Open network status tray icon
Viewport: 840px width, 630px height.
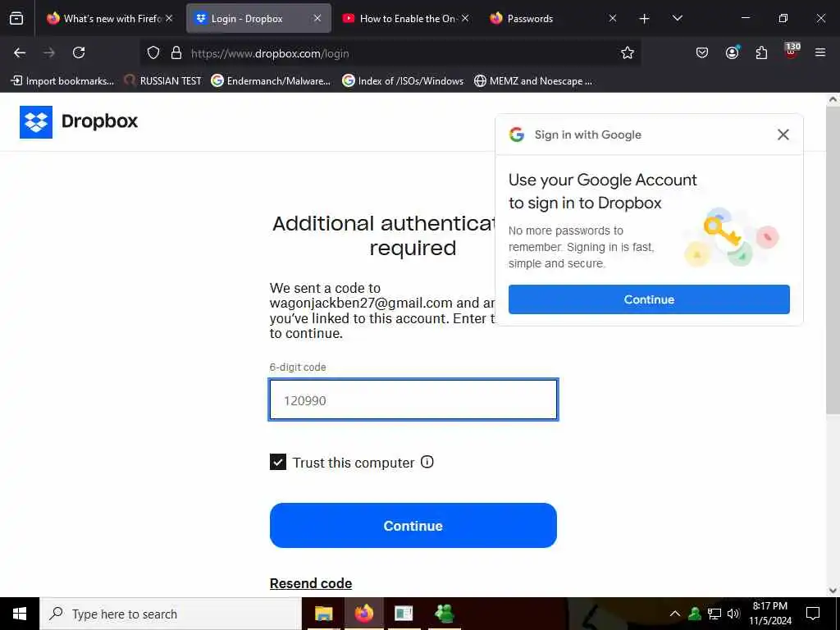pos(714,614)
